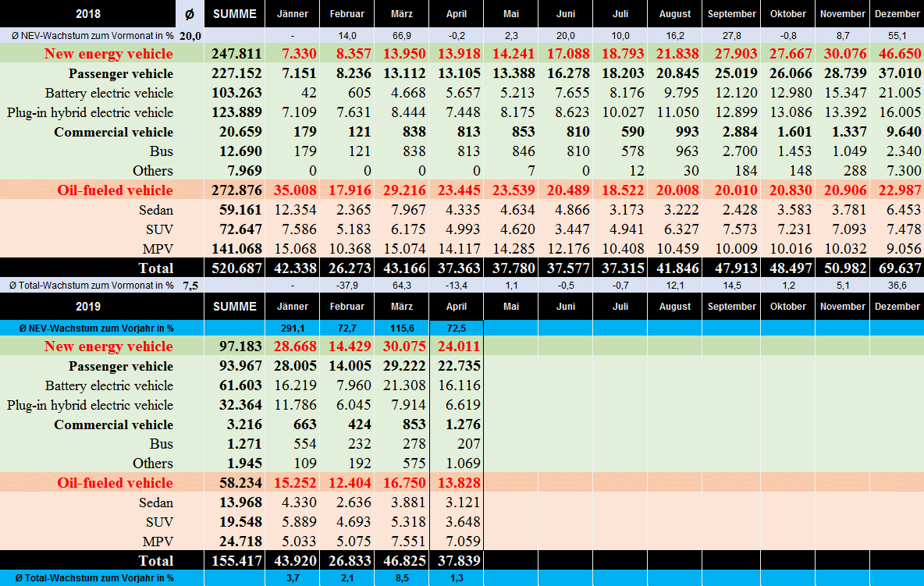Click 2019 Jänner NEV value 28.668

(x=295, y=346)
